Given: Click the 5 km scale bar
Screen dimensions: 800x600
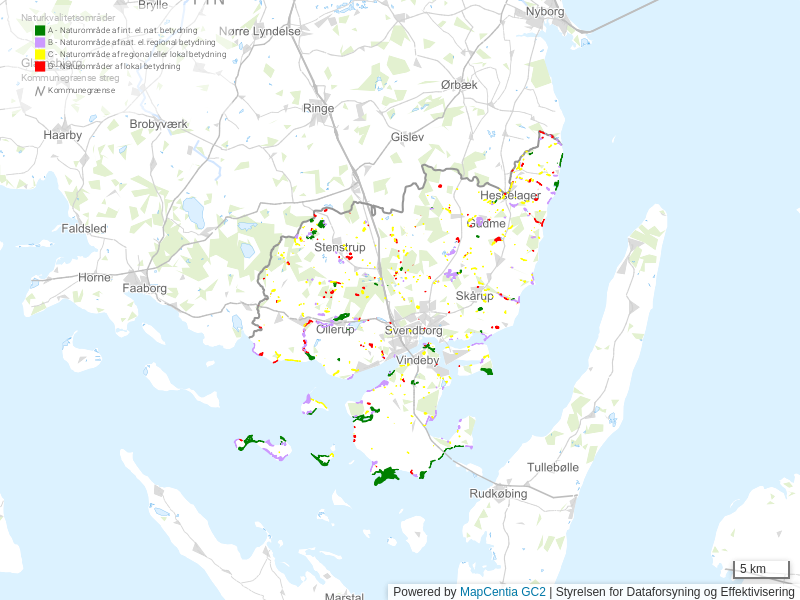Looking at the screenshot, I should tap(760, 570).
